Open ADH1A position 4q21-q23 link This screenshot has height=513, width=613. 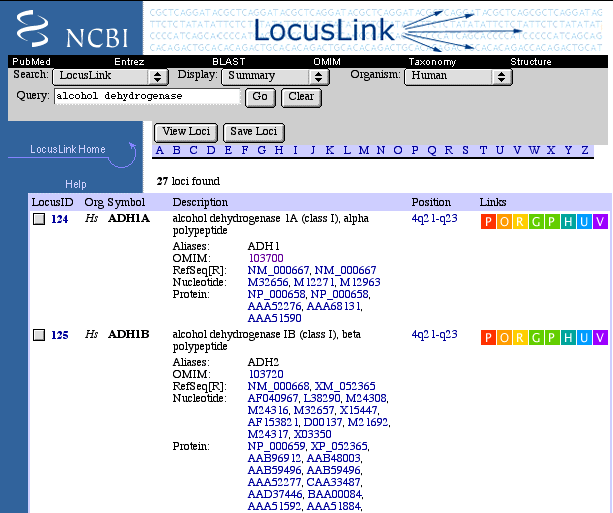click(x=434, y=219)
